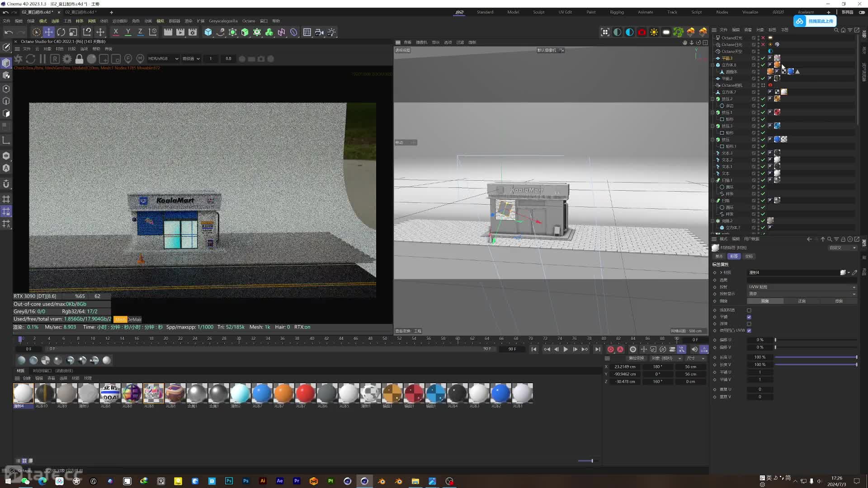This screenshot has height=488, width=868.
Task: Adjust the 长度 U slider
Action: click(816, 357)
